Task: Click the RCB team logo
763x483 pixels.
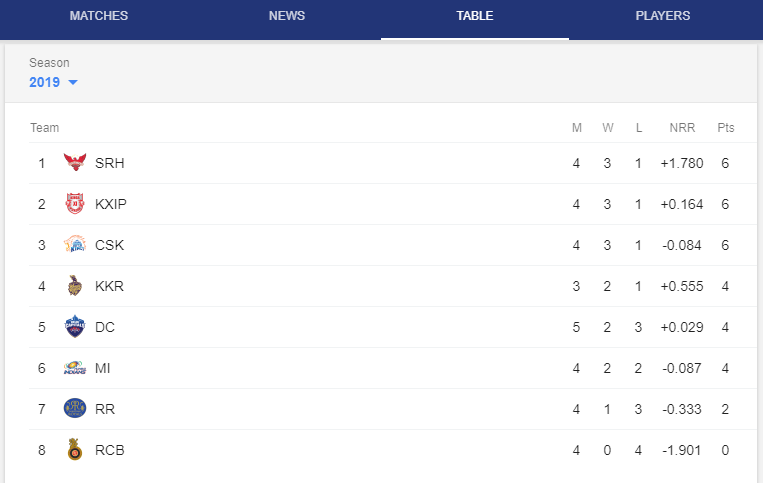Action: coord(74,449)
